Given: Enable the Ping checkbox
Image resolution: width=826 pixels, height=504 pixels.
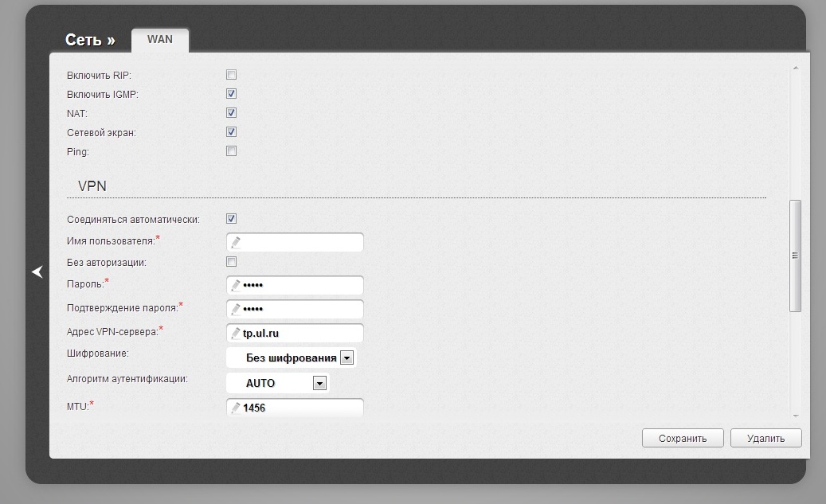Looking at the screenshot, I should click(231, 151).
